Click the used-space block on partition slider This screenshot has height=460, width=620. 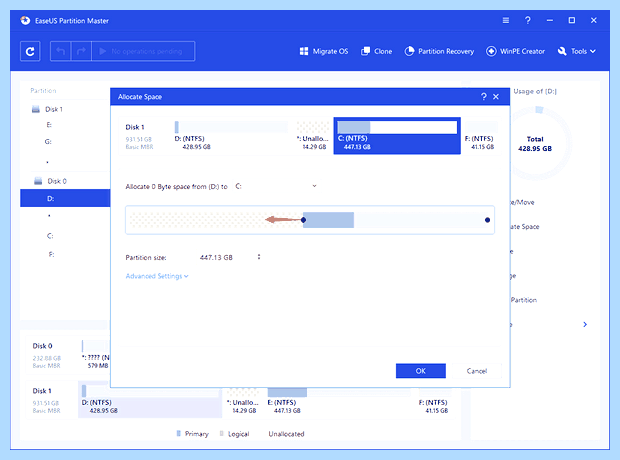329,220
